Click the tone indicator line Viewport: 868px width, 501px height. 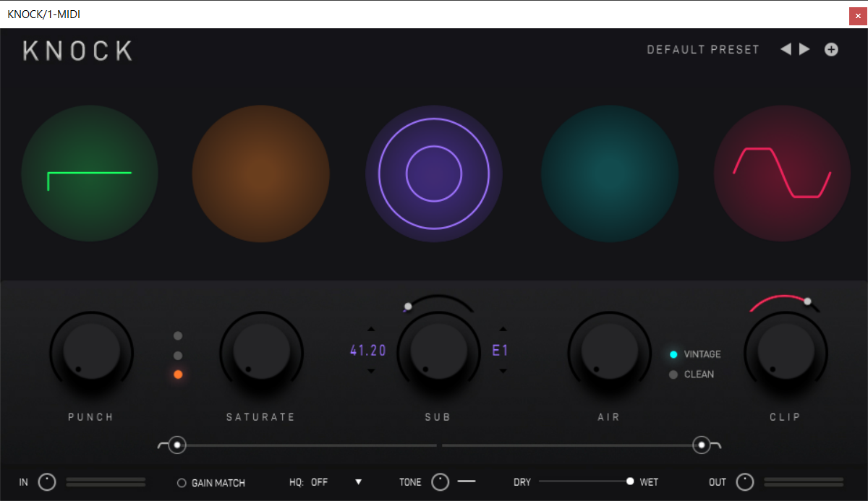[467, 480]
